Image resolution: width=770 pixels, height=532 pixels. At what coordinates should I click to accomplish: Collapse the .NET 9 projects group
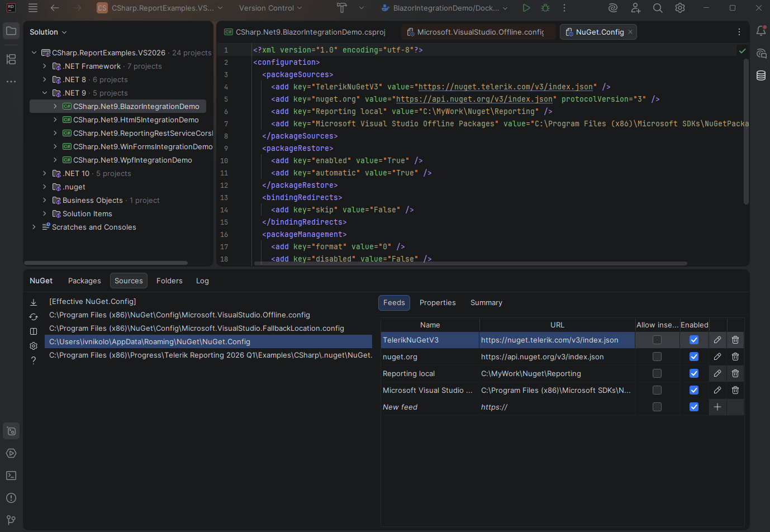point(45,93)
